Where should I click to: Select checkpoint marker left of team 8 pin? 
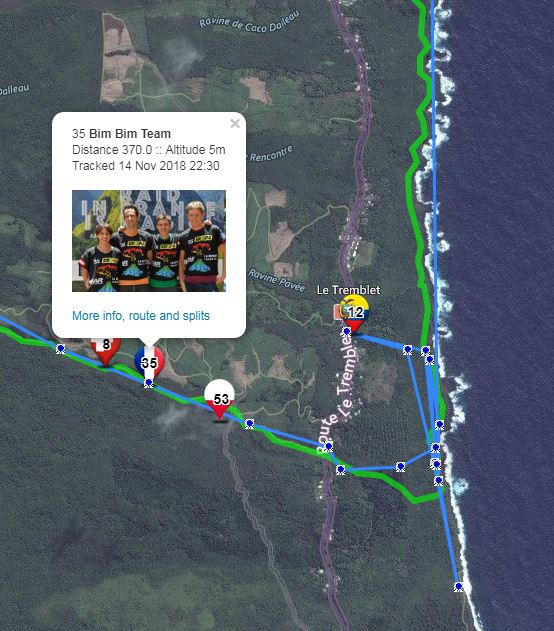point(60,348)
